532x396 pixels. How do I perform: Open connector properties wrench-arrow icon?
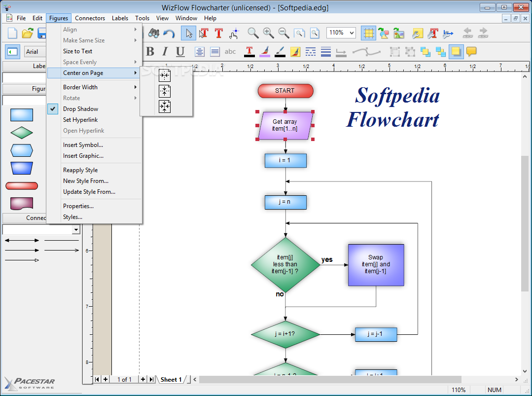[448, 33]
